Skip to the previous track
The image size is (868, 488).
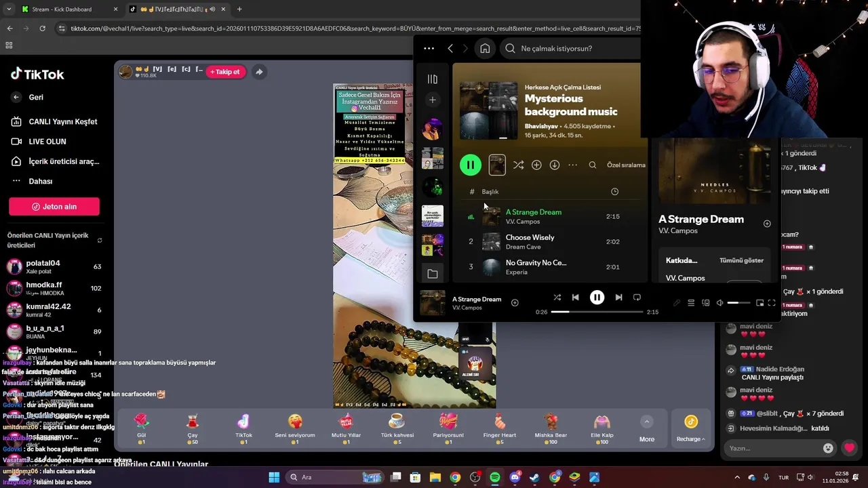click(575, 297)
